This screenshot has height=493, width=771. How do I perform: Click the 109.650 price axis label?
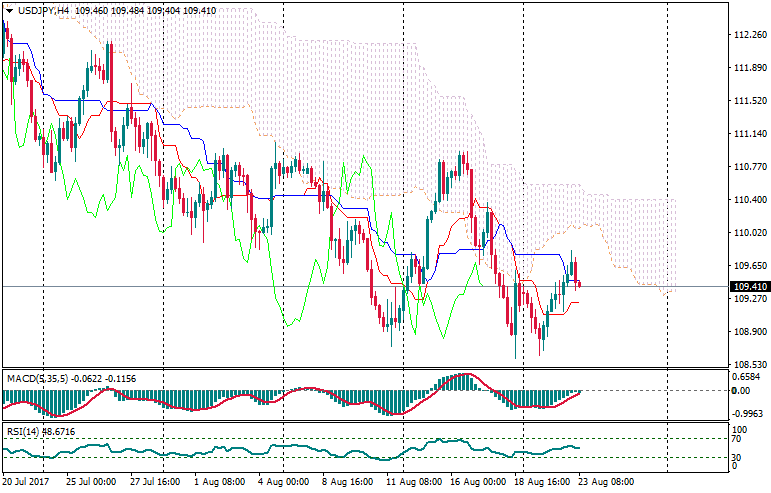point(750,266)
